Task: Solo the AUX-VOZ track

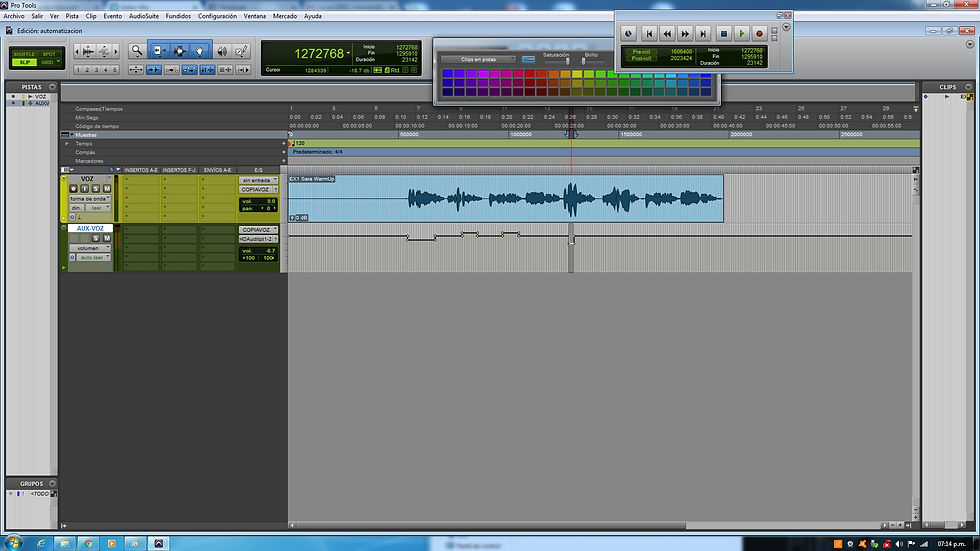Action: click(96, 238)
